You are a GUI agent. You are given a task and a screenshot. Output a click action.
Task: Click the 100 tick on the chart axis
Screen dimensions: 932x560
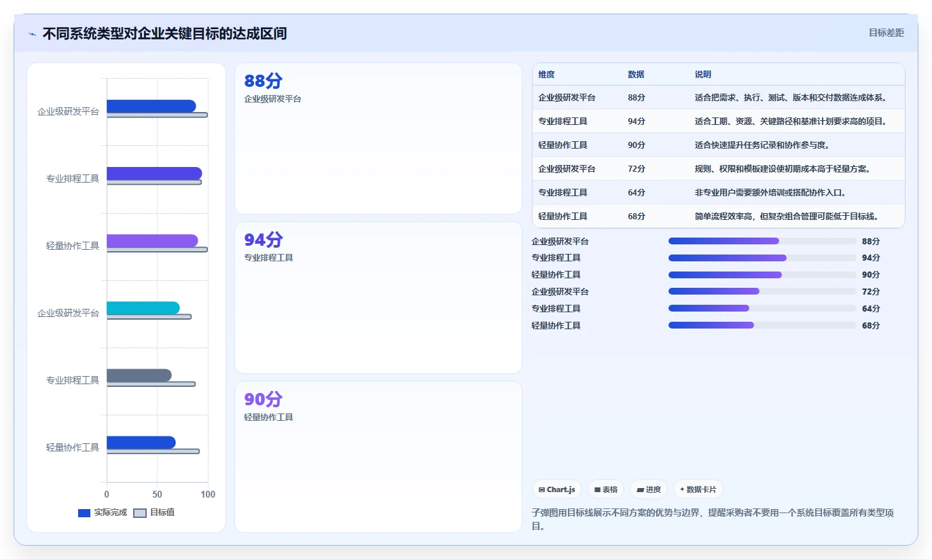click(208, 494)
